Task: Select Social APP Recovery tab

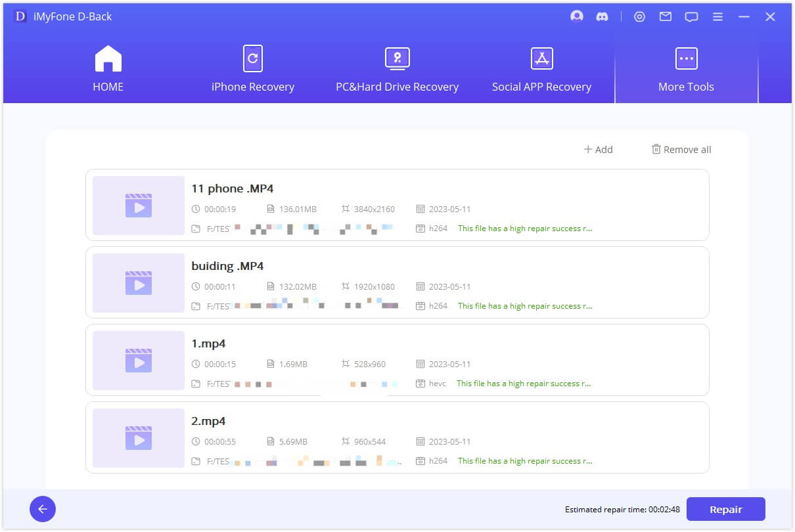Action: [541, 69]
